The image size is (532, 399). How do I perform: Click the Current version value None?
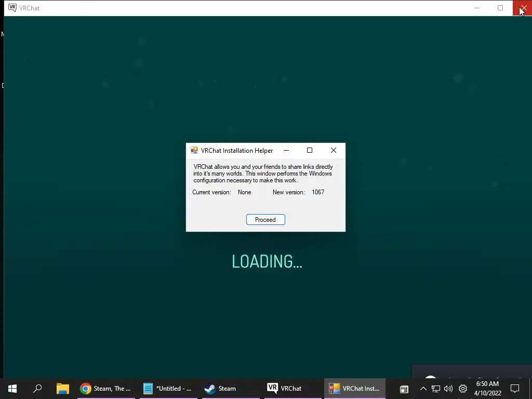244,192
